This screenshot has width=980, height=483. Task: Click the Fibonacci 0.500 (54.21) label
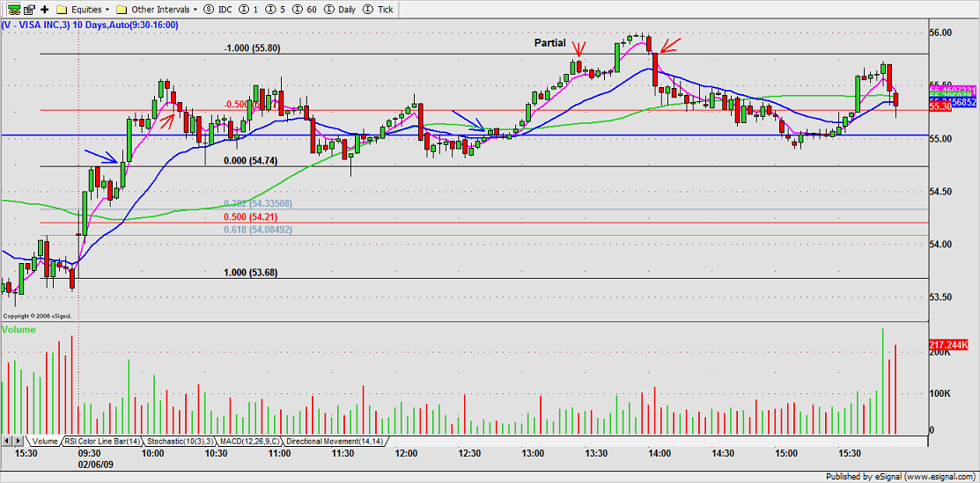coord(251,216)
